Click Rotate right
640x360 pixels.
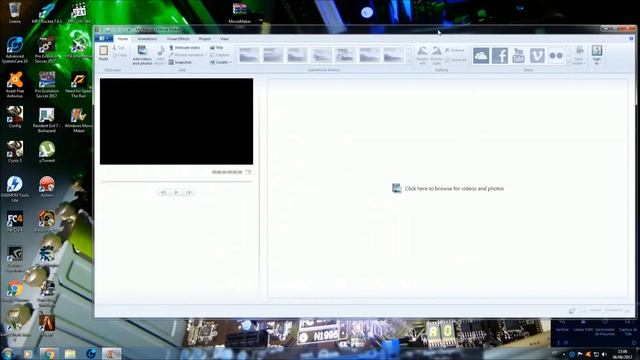436,55
